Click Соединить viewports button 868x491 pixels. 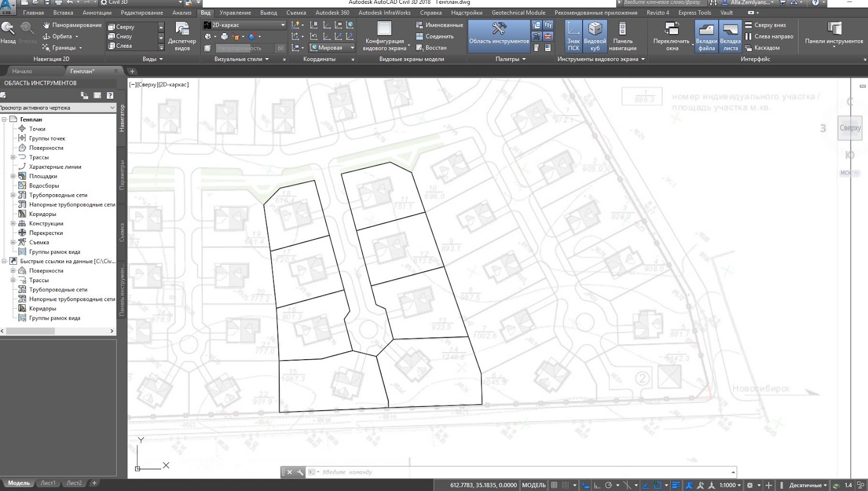[434, 36]
